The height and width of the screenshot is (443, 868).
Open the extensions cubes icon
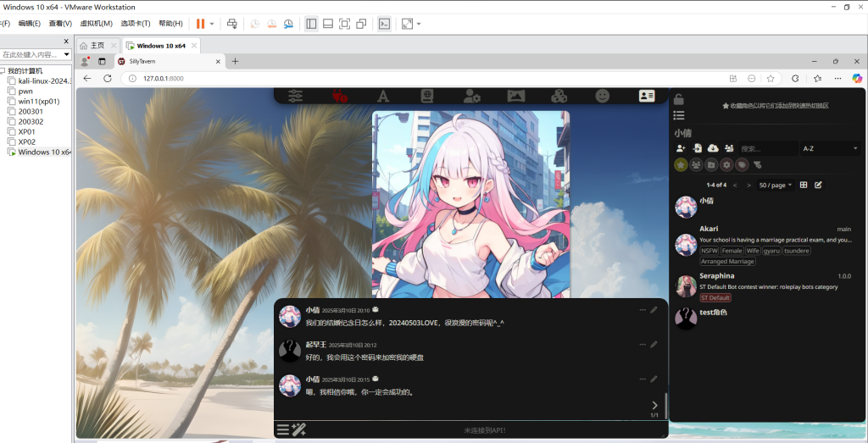click(x=559, y=97)
